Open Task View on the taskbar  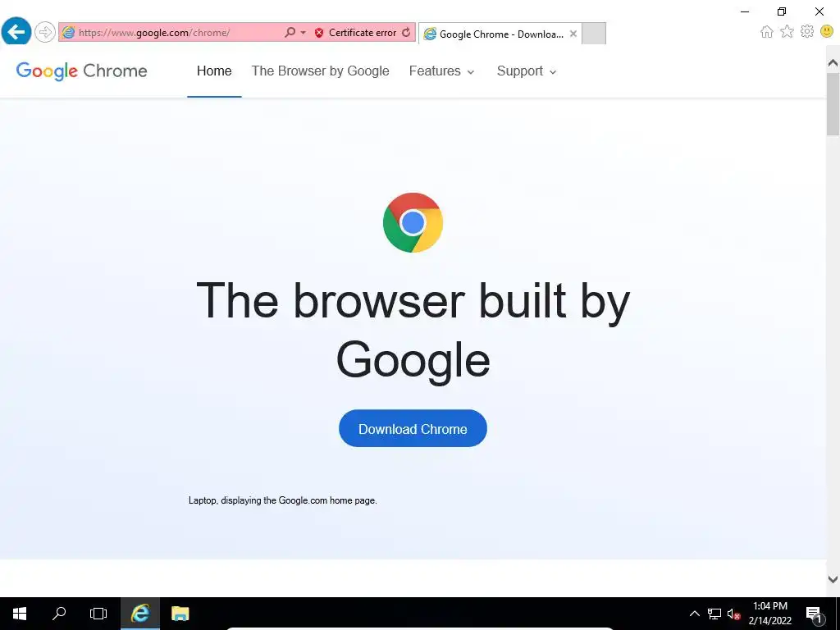(98, 614)
